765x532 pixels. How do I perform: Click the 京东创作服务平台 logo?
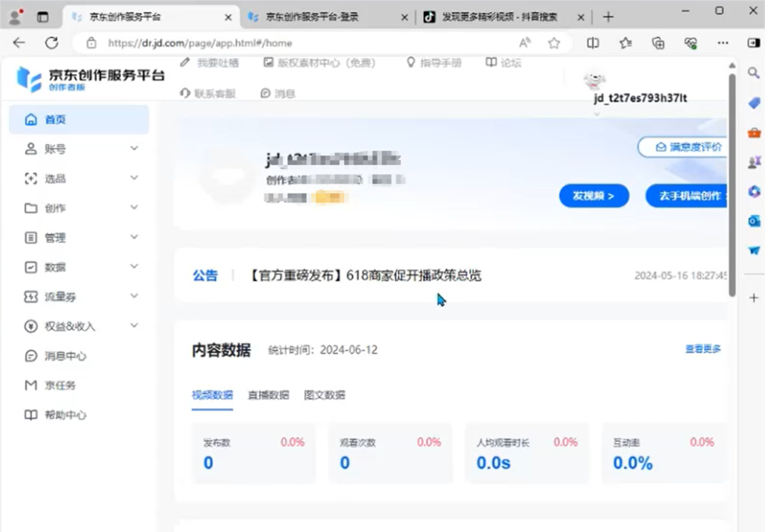click(91, 79)
